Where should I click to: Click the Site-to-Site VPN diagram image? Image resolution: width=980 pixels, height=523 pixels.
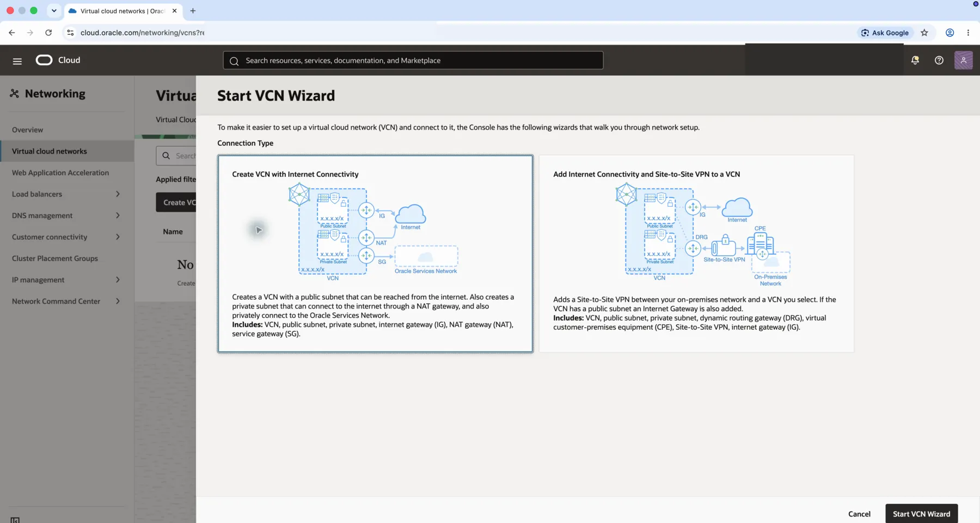tap(703, 236)
